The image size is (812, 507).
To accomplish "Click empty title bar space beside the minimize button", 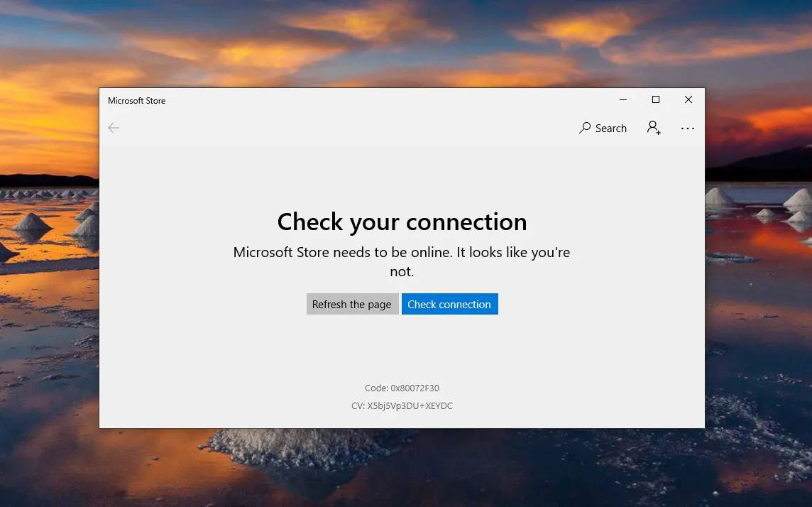I will [426, 100].
